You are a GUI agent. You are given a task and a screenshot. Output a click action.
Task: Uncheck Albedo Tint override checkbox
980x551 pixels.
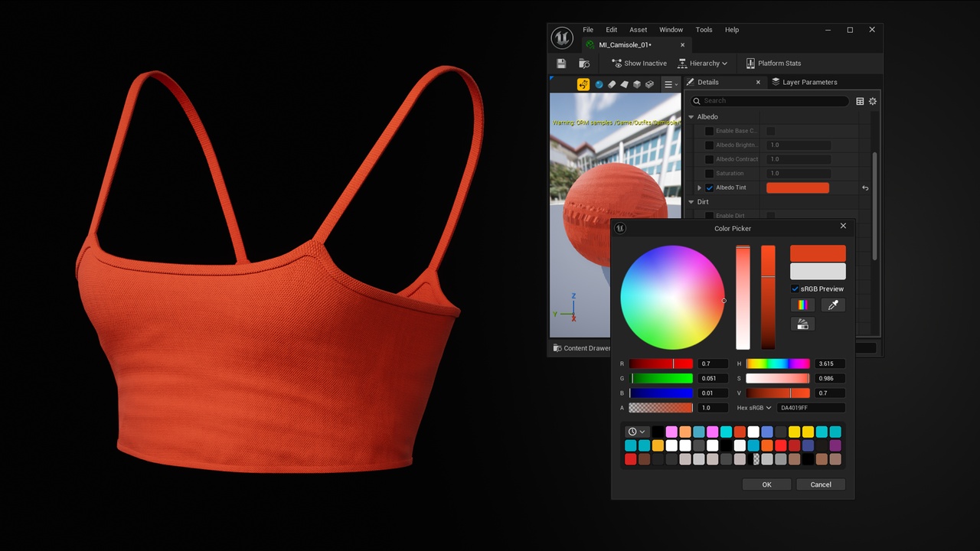tap(709, 188)
